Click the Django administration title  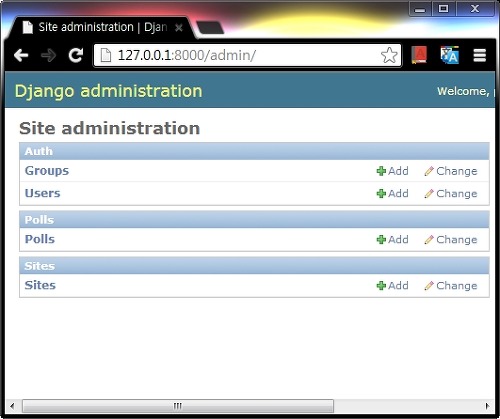108,91
